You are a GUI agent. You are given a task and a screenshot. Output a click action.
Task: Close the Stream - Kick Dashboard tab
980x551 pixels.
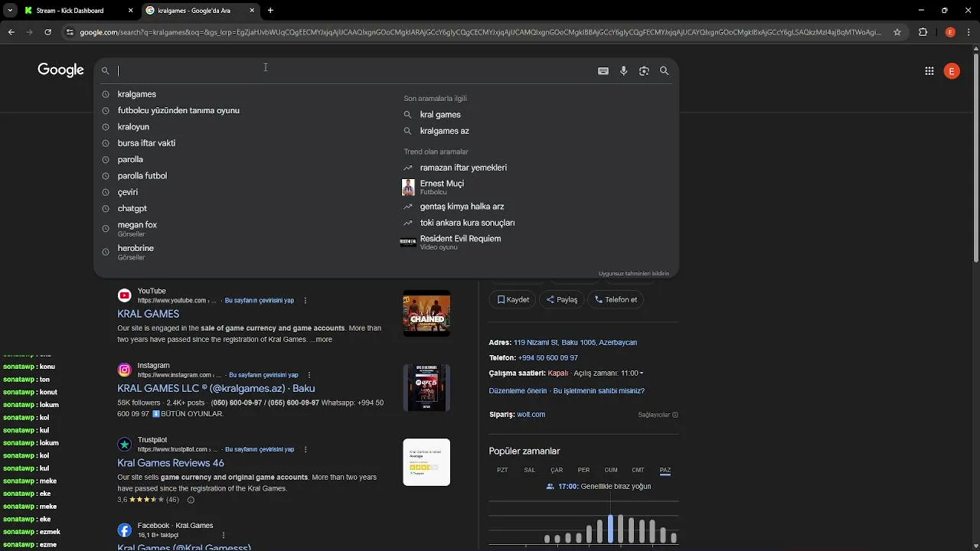pos(130,11)
